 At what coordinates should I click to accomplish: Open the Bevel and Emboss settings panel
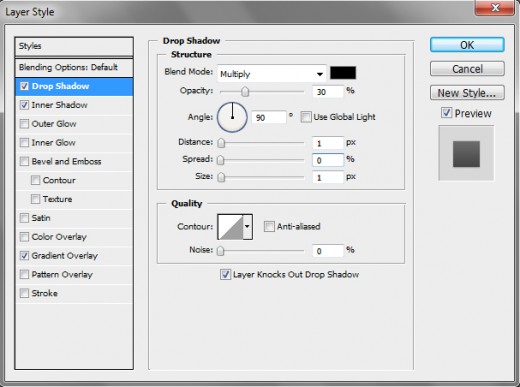click(66, 161)
